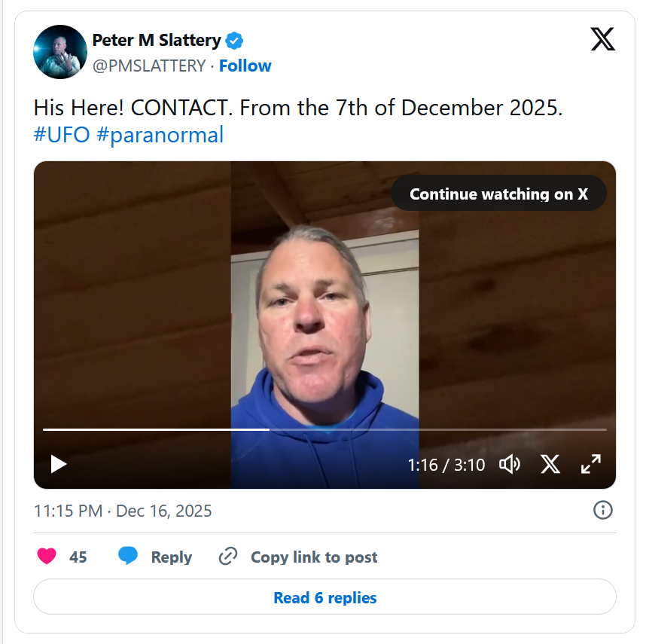Open video on X via player logo
The image size is (646, 644).
click(x=550, y=464)
